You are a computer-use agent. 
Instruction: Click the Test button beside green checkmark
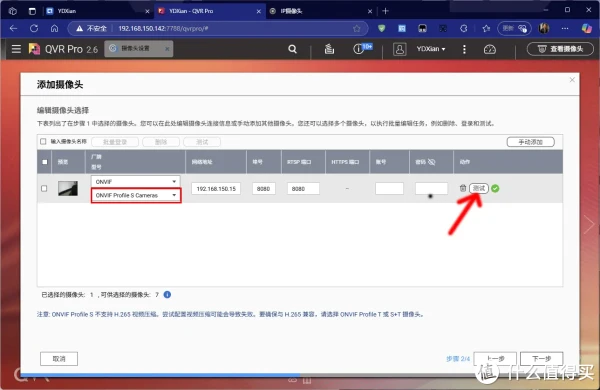tap(479, 188)
